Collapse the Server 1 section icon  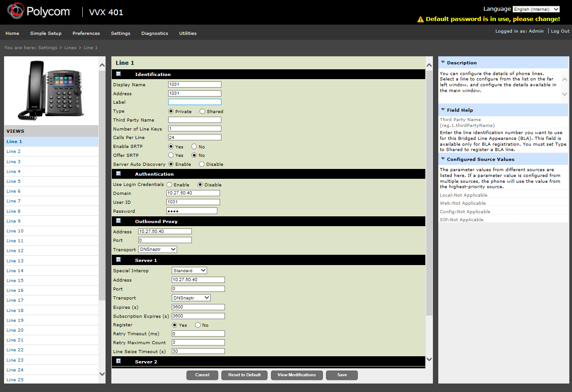[x=119, y=260]
